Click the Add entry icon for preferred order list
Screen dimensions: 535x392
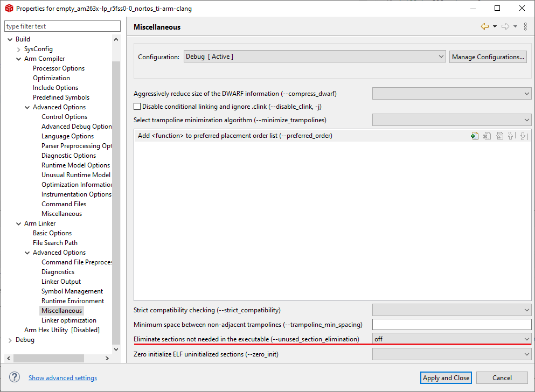474,136
